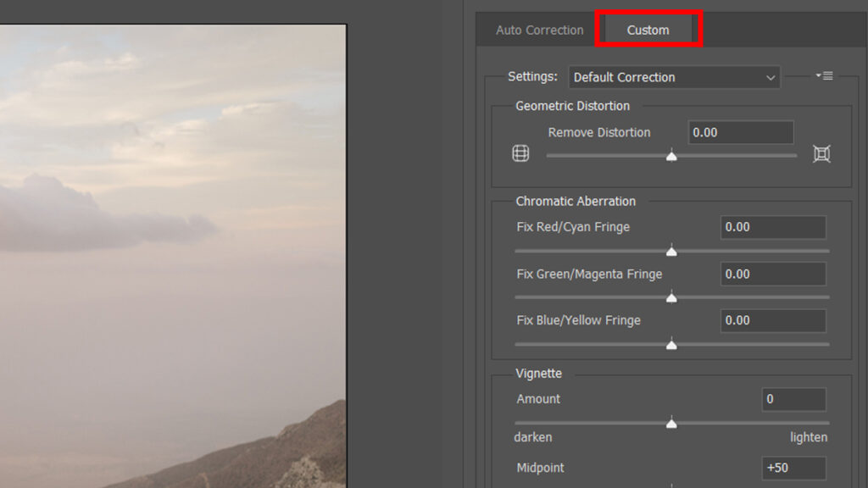Click the pincushion distortion grid icon
868x488 pixels.
(x=821, y=154)
